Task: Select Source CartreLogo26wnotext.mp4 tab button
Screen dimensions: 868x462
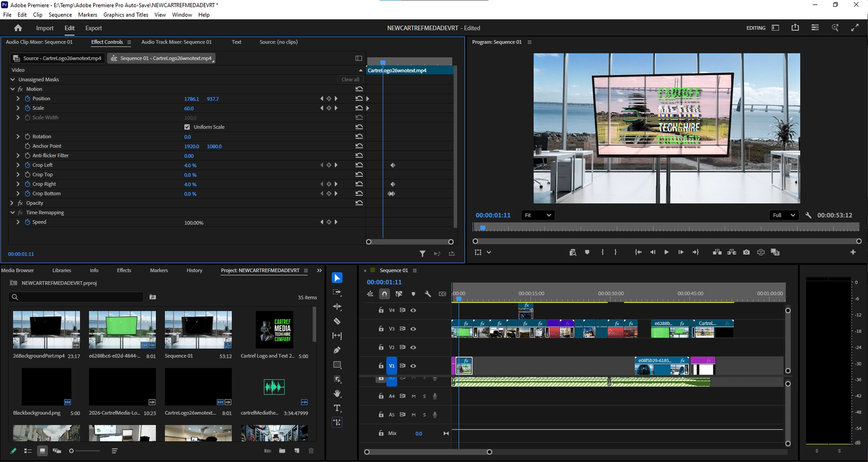Action: click(x=57, y=58)
